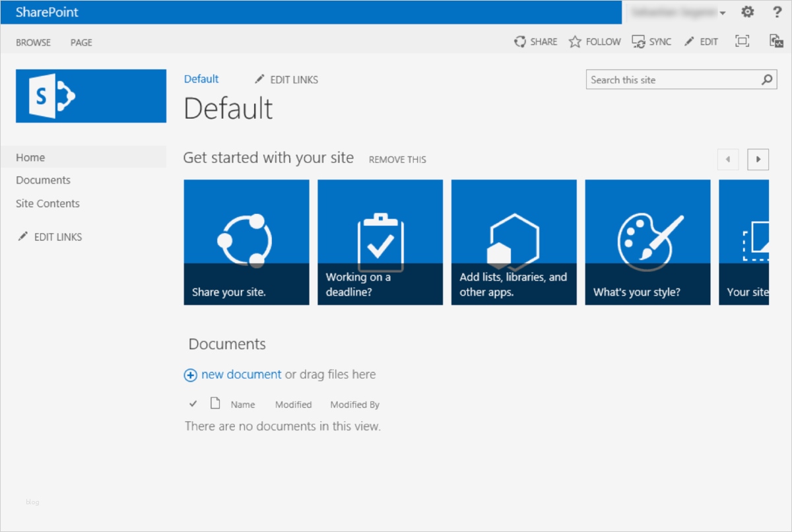The height and width of the screenshot is (532, 792).
Task: Open the PAGE ribbon tab
Action: tap(81, 42)
